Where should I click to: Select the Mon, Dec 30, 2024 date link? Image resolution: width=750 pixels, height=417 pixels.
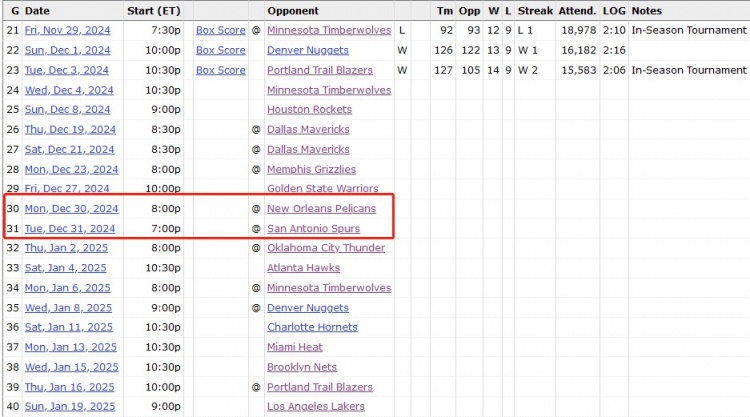tap(71, 209)
